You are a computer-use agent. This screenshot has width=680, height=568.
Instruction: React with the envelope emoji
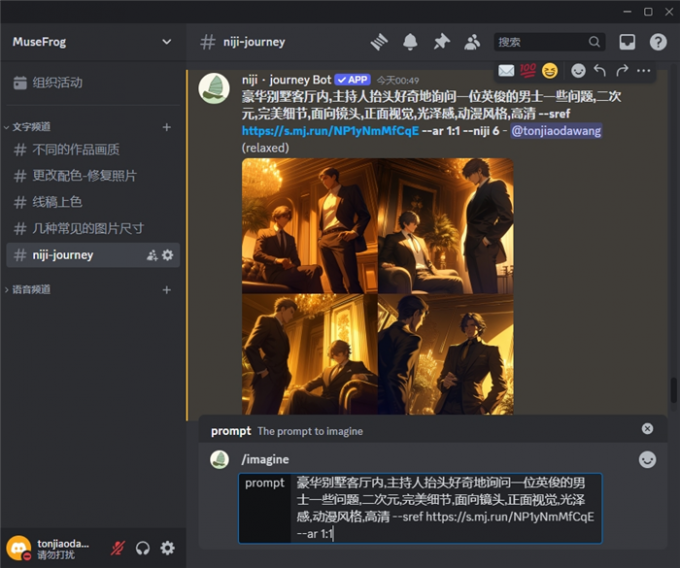point(506,70)
